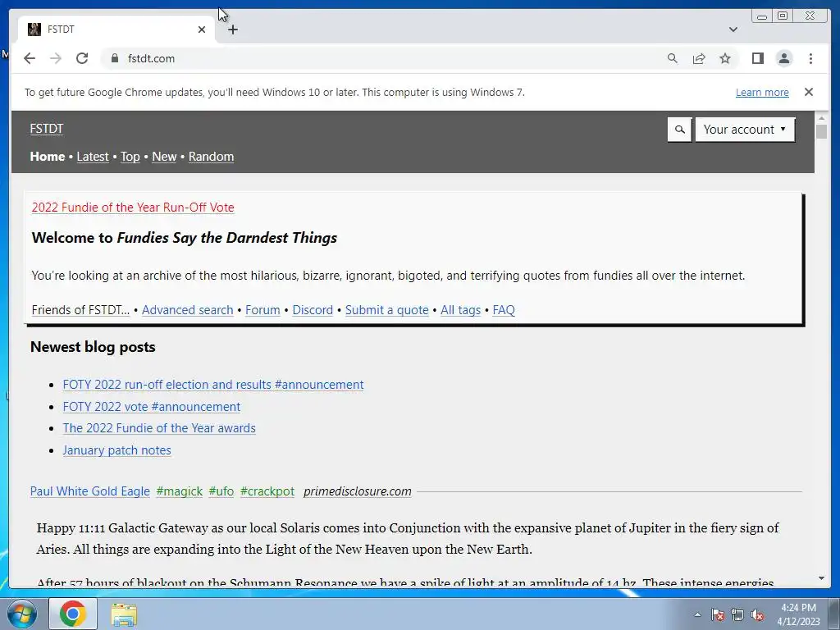Viewport: 840px width, 630px height.
Task: Expand Friends of FSTDT... list
Action: 80,309
